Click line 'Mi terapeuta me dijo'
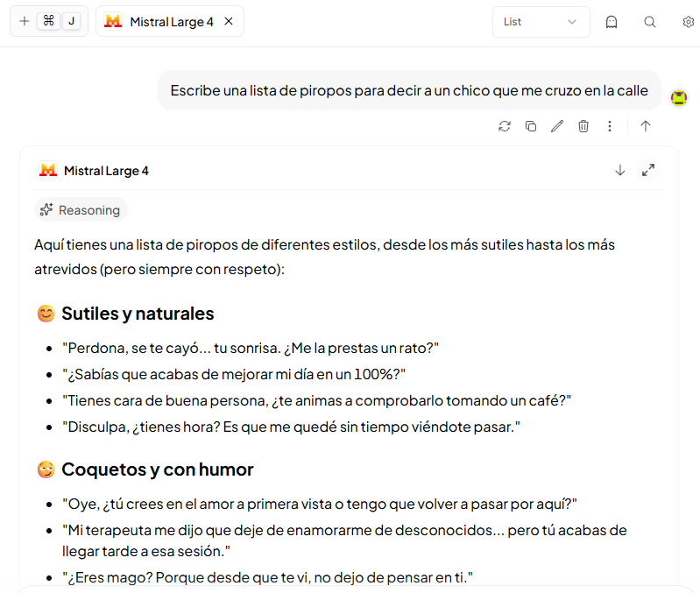700x593 pixels. (x=344, y=540)
